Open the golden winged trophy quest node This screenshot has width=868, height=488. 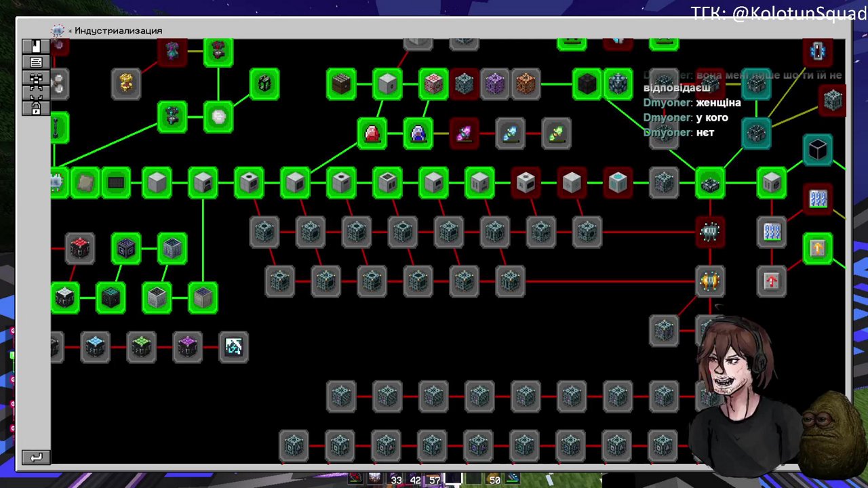pyautogui.click(x=710, y=281)
